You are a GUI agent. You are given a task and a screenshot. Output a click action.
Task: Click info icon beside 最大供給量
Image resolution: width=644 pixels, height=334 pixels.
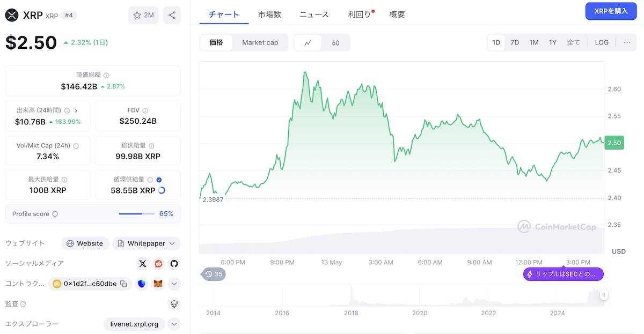tap(64, 180)
